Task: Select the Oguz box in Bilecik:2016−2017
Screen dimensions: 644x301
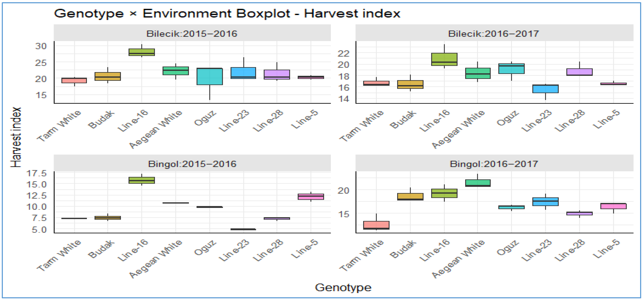Action: 512,69
